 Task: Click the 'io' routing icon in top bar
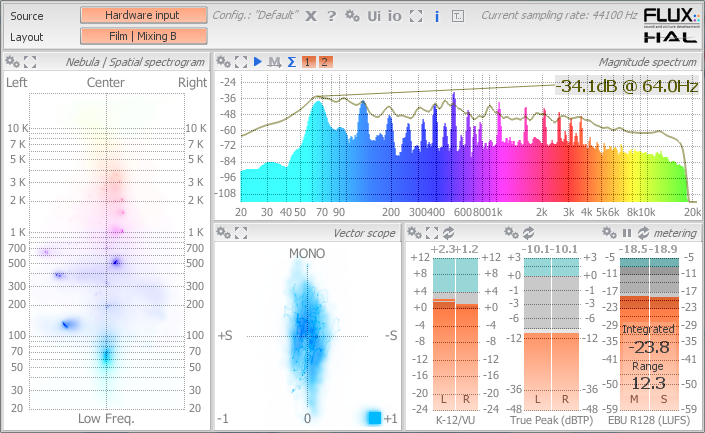395,16
